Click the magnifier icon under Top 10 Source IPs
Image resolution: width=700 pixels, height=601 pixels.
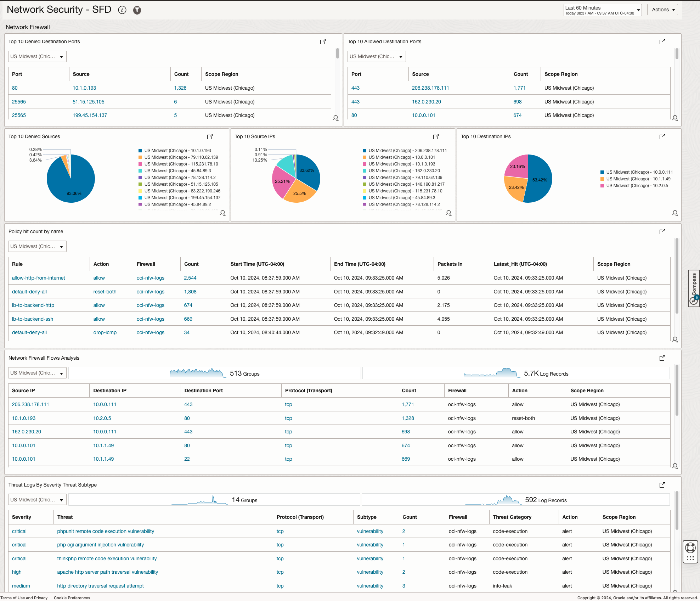pyautogui.click(x=448, y=213)
